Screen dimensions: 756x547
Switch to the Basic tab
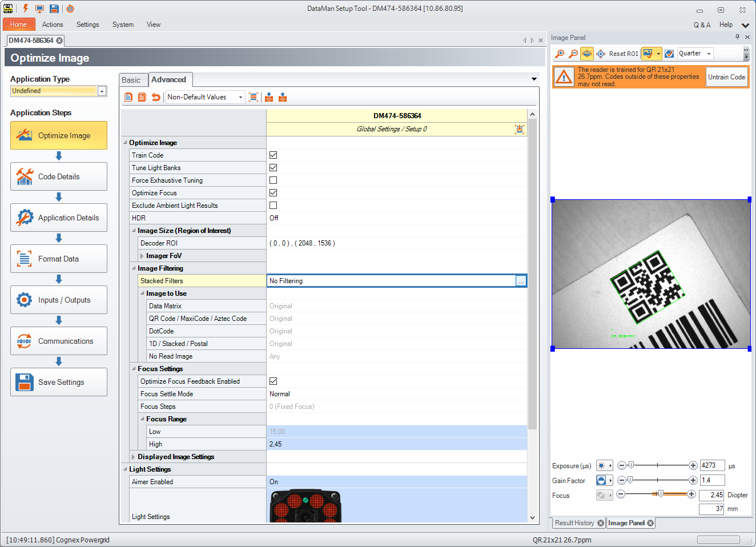click(x=131, y=81)
